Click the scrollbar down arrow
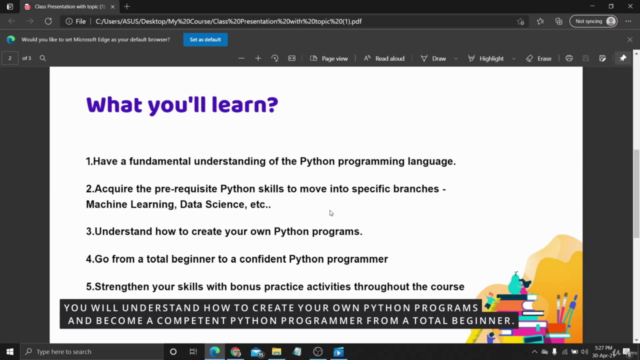640x360 pixels. click(636, 340)
